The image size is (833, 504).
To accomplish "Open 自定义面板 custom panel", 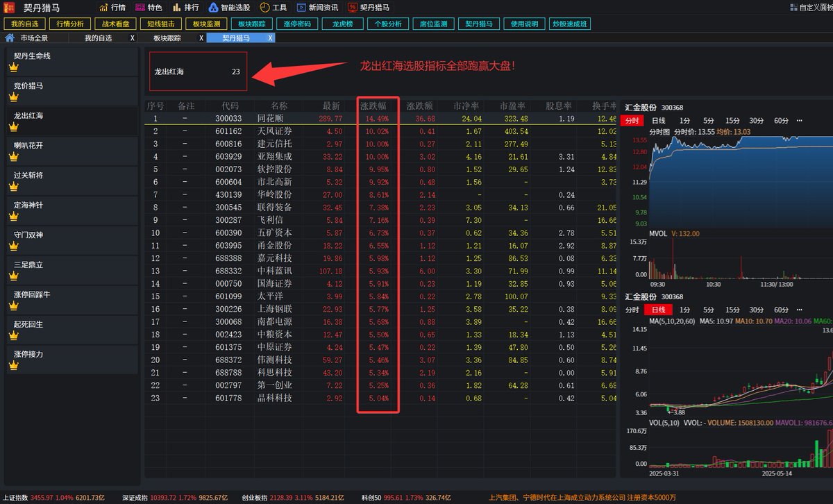I will (x=811, y=8).
